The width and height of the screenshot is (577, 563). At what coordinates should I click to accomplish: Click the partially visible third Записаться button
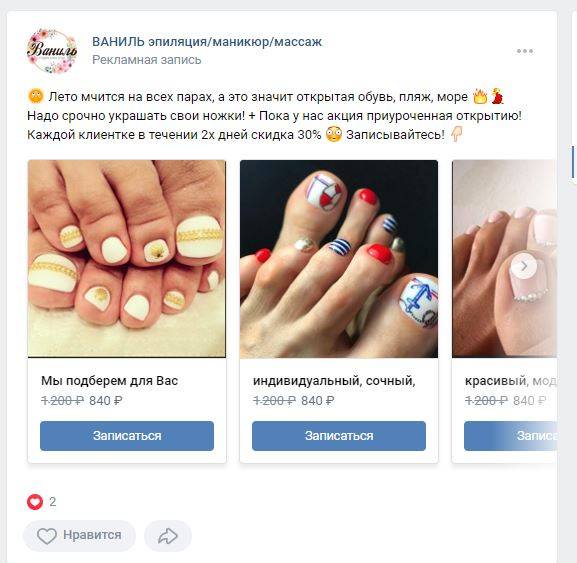510,436
